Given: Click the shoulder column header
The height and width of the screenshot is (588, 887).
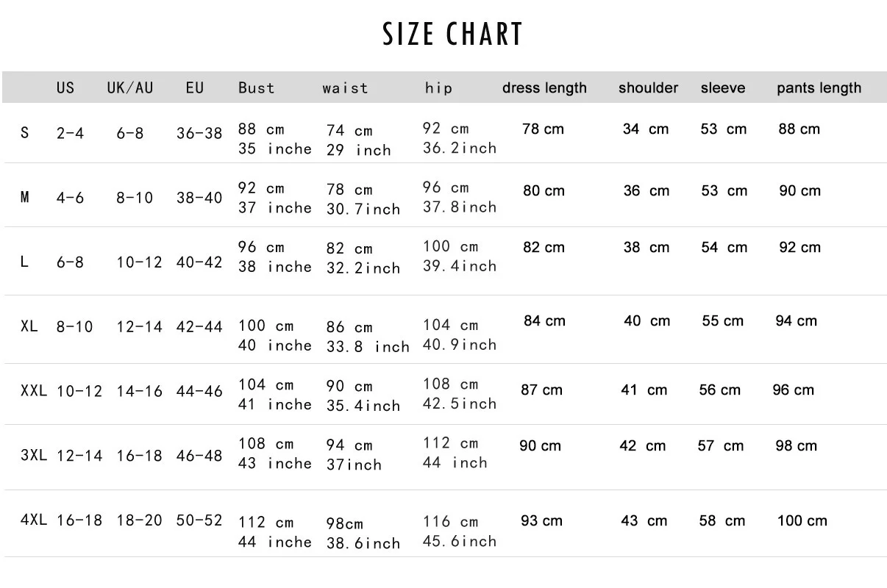Looking at the screenshot, I should pos(648,88).
